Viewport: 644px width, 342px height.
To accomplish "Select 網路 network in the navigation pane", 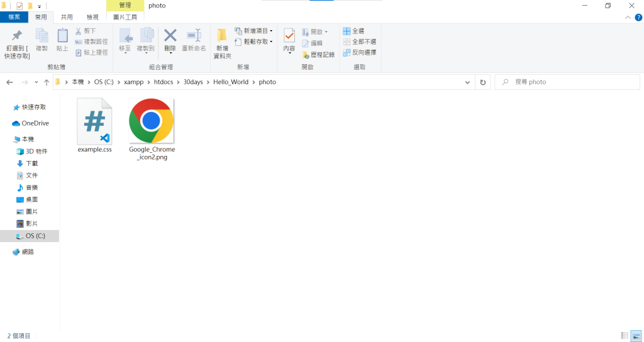I will point(23,251).
